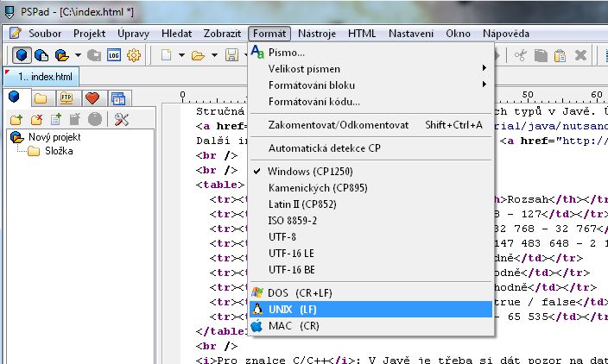Click the Open file folder icon
This screenshot has width=608, height=364.
click(x=197, y=55)
